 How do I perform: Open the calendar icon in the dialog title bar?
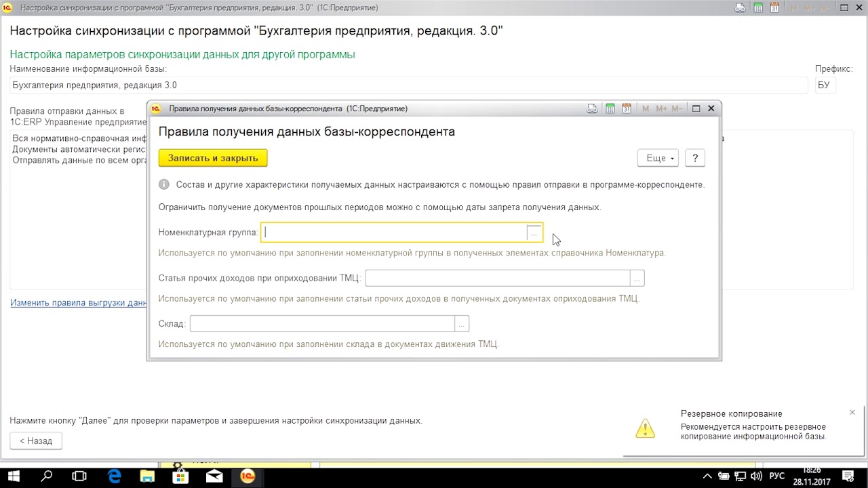pyautogui.click(x=627, y=108)
